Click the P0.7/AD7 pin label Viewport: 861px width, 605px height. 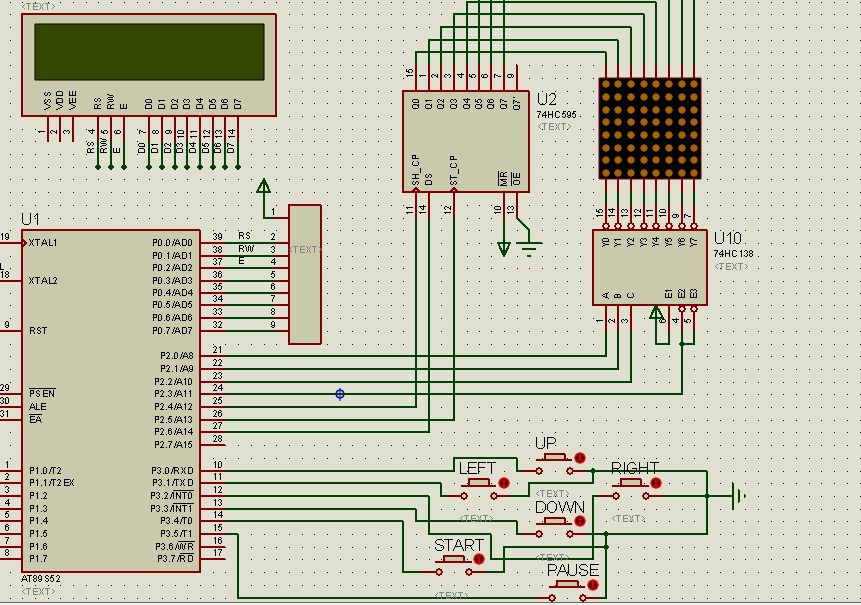tap(172, 330)
